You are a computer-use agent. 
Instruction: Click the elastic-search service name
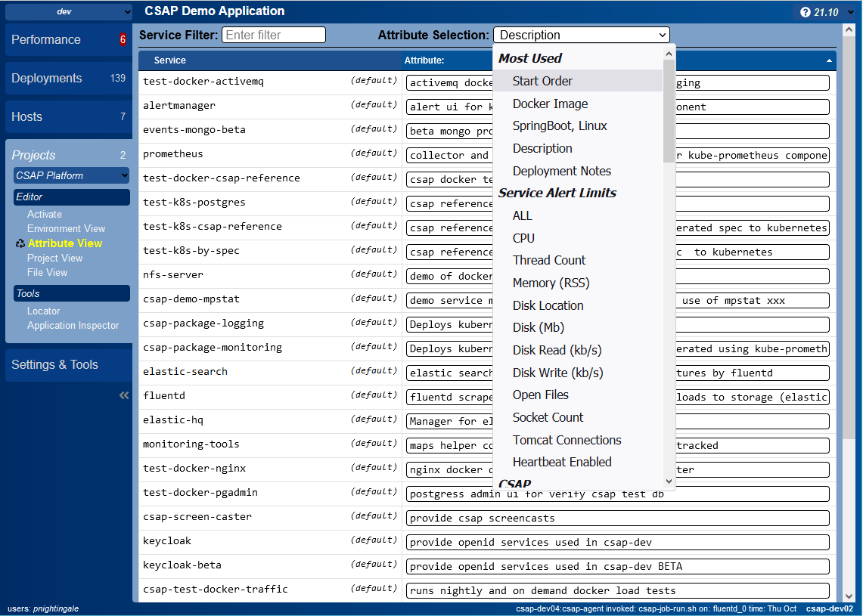point(185,372)
